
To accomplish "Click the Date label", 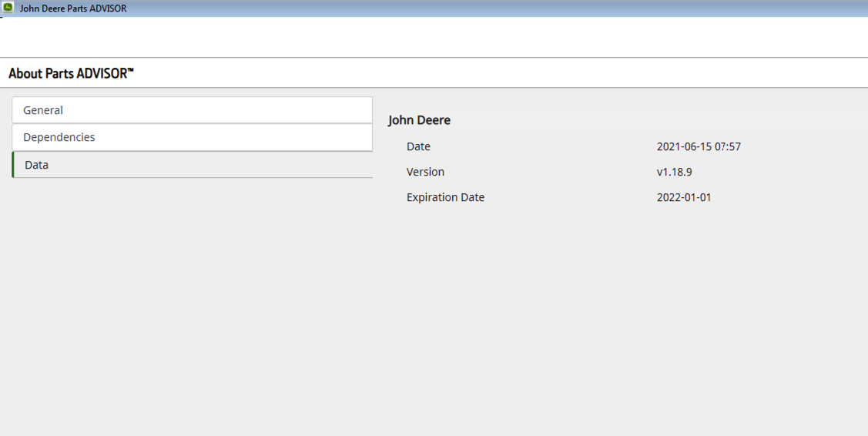I will (418, 146).
